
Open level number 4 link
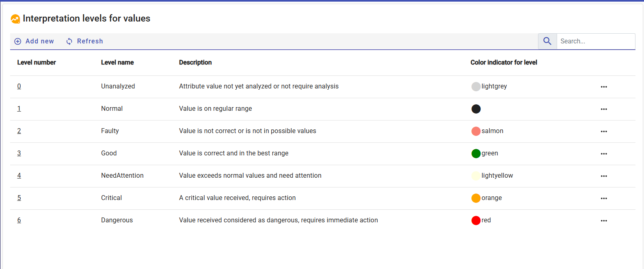tap(19, 176)
